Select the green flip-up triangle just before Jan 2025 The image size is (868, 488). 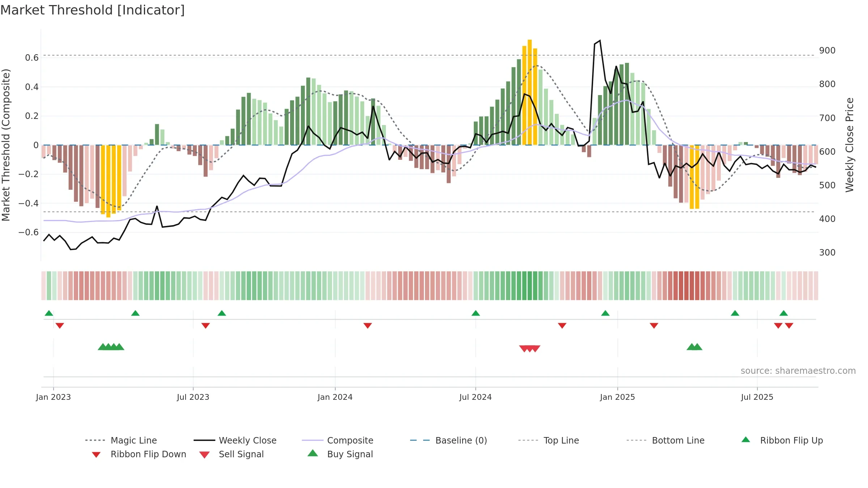point(605,313)
